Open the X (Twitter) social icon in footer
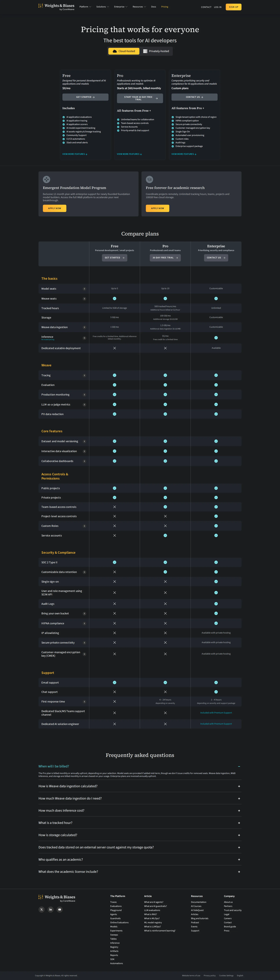Viewport: 280px width, 980px height. 41,910
